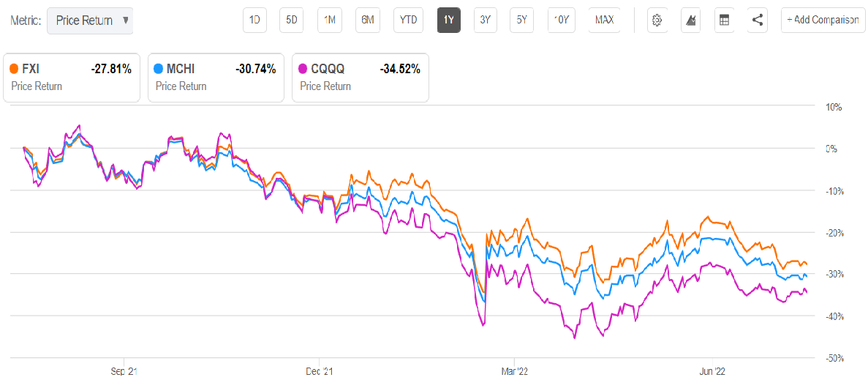Open the data table view icon

click(x=724, y=20)
